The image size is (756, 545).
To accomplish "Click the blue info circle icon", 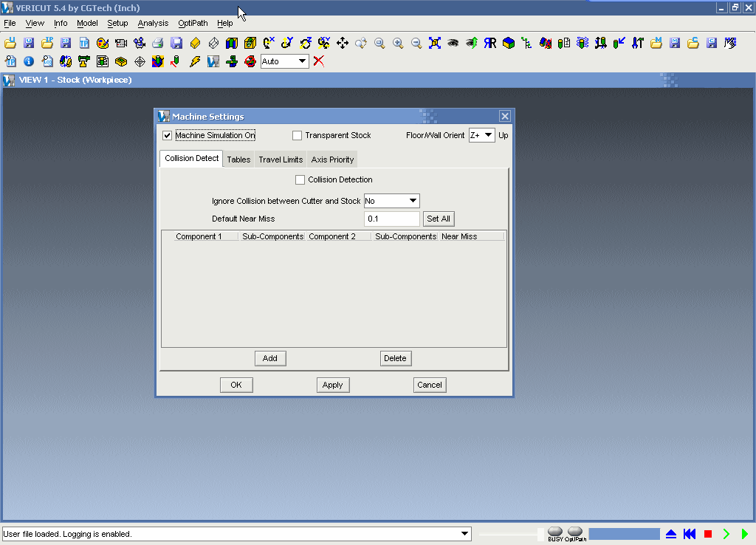I will click(29, 61).
